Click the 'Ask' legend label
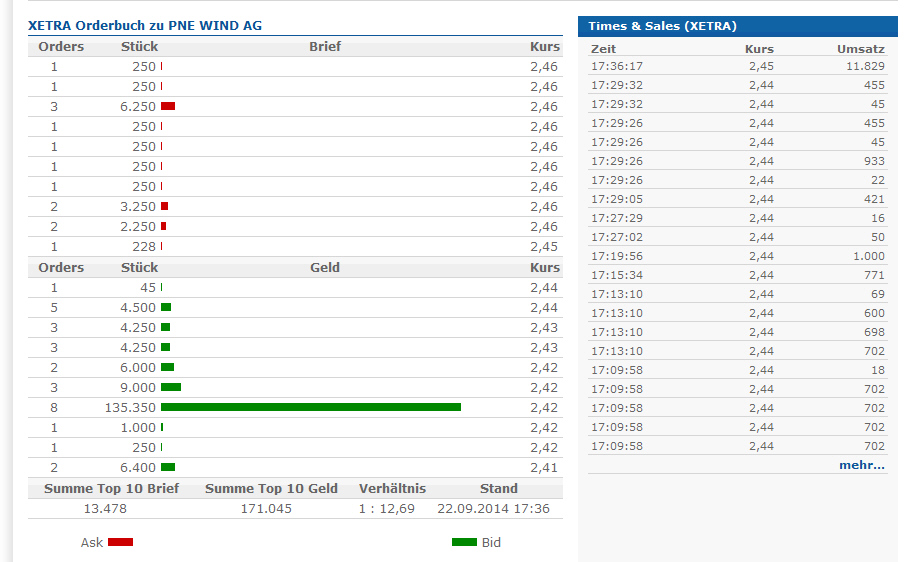 pyautogui.click(x=91, y=542)
